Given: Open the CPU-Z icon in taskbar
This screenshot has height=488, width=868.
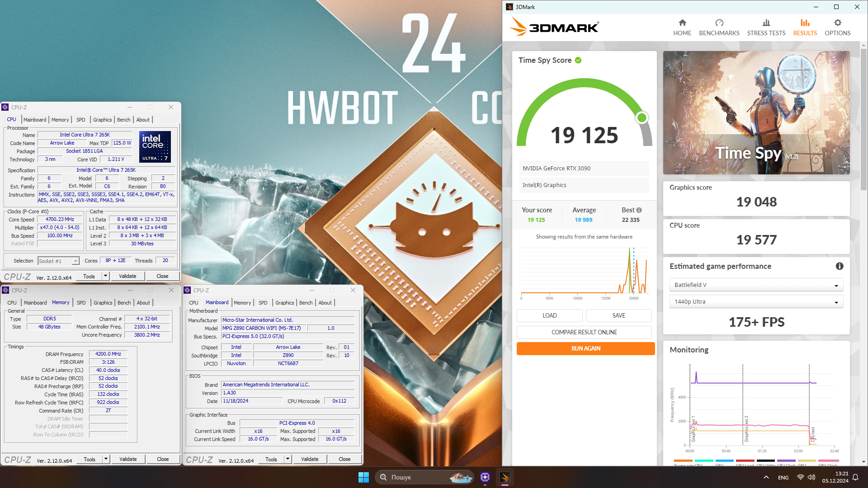Looking at the screenshot, I should pyautogui.click(x=485, y=477).
